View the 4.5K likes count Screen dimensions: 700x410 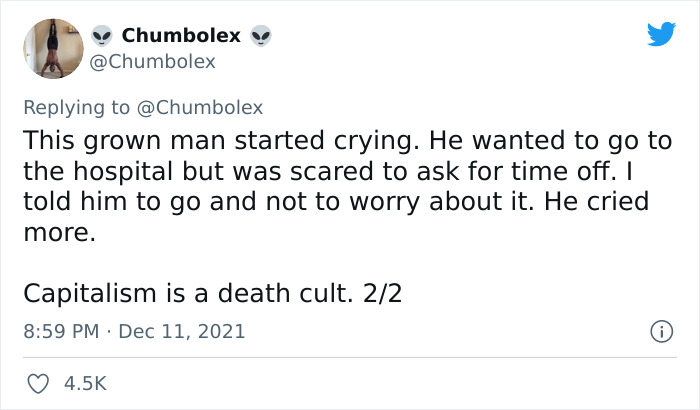[85, 383]
